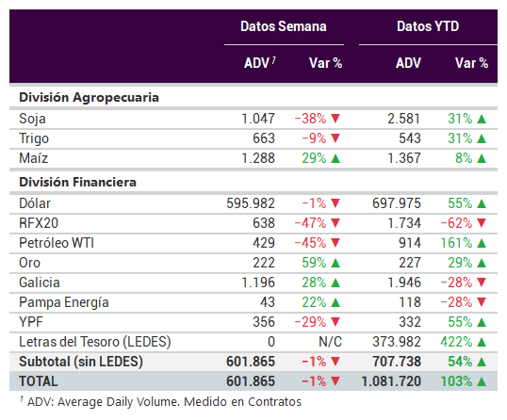Click the green up arrow beside LEDES 422%

coord(482,342)
